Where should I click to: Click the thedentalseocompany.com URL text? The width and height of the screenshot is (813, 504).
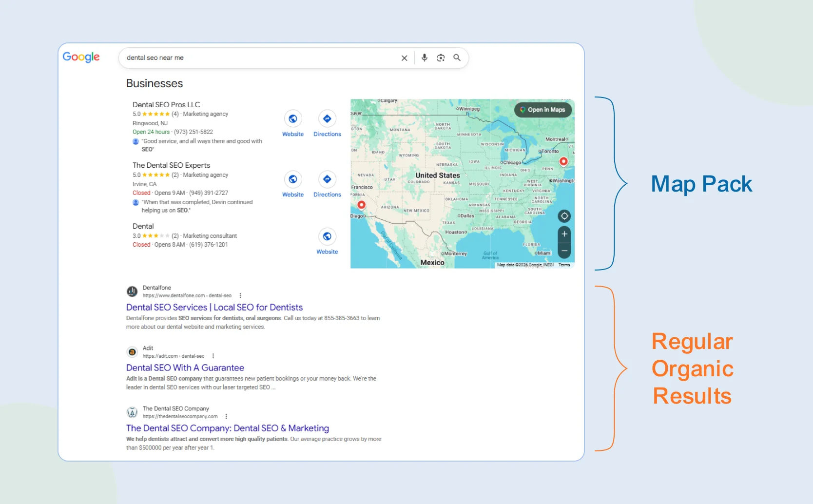[x=180, y=416]
